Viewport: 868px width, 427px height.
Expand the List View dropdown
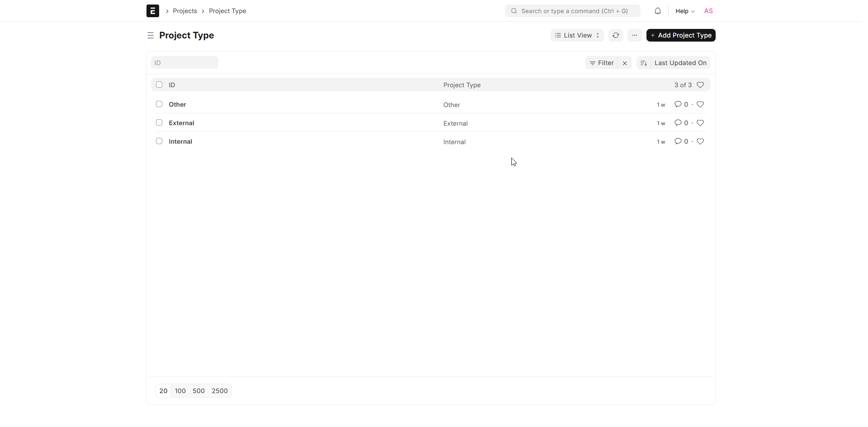tap(577, 35)
